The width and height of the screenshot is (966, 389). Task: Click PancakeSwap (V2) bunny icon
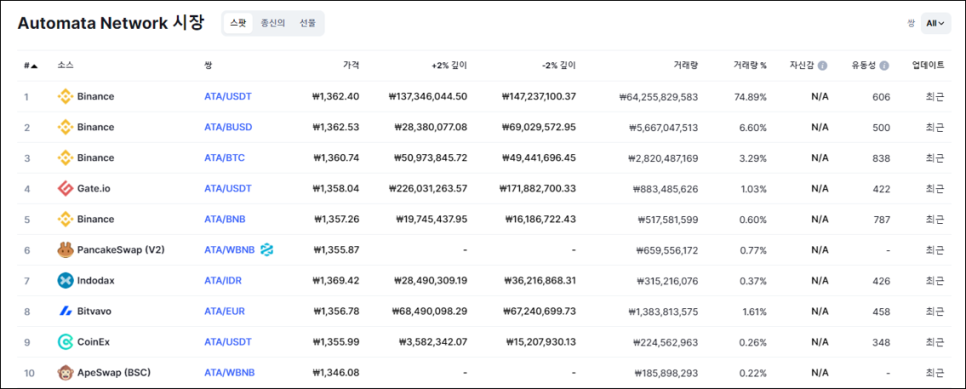(65, 250)
